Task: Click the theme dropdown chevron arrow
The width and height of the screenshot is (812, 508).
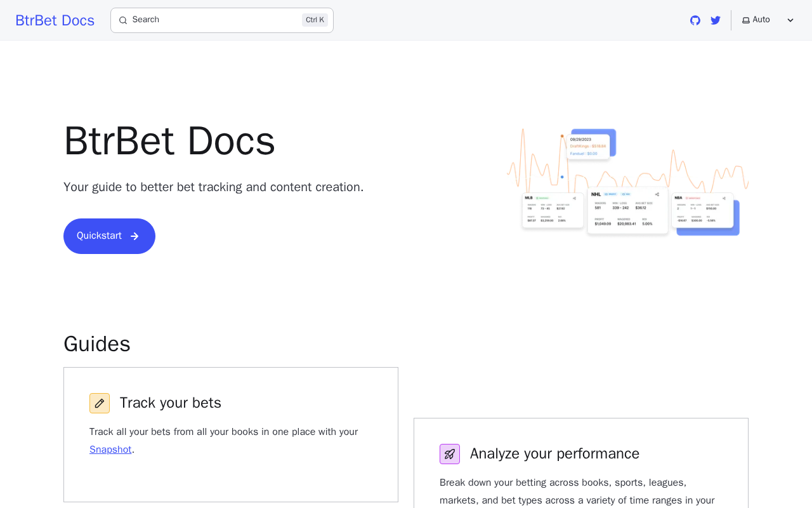Action: 790,20
